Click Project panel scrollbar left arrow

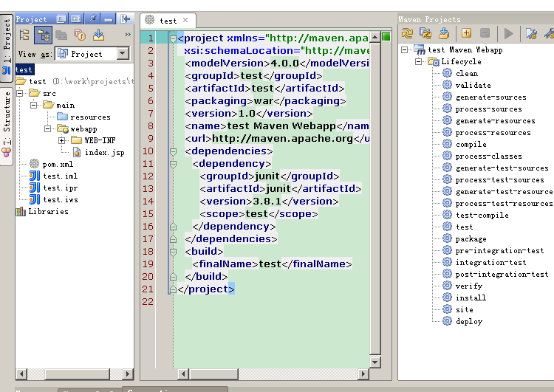pyautogui.click(x=22, y=374)
